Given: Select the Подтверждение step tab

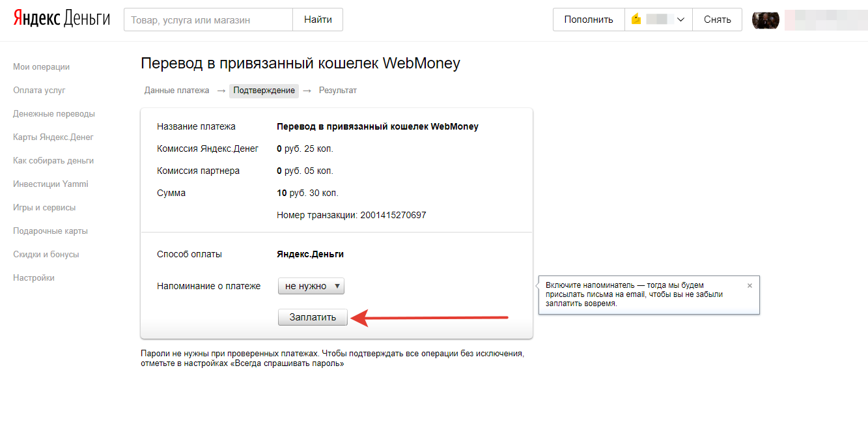Looking at the screenshot, I should point(264,91).
